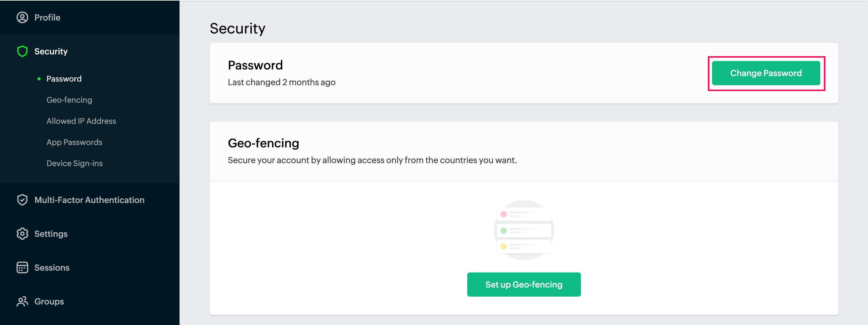
Task: Click the Profile user icon
Action: [22, 18]
